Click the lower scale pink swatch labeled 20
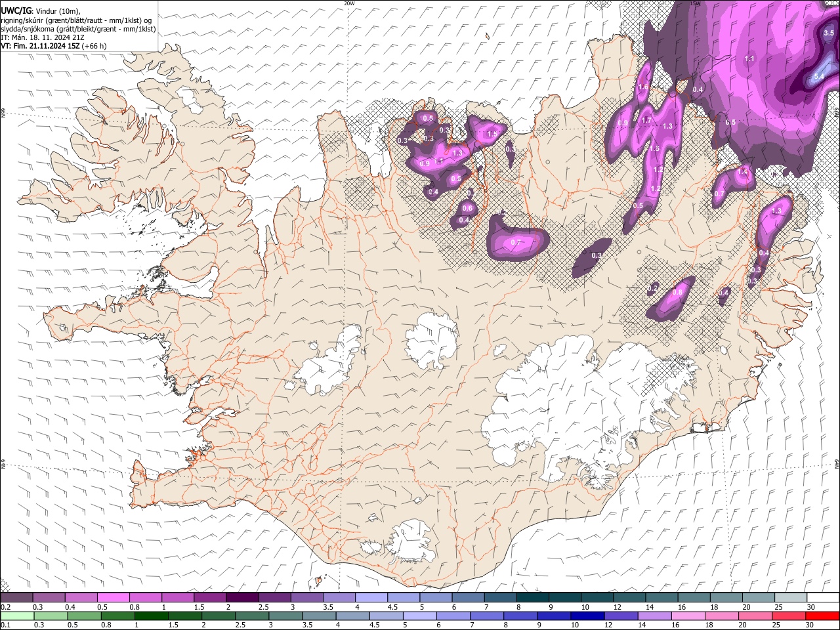The height and width of the screenshot is (630, 840). click(x=754, y=616)
